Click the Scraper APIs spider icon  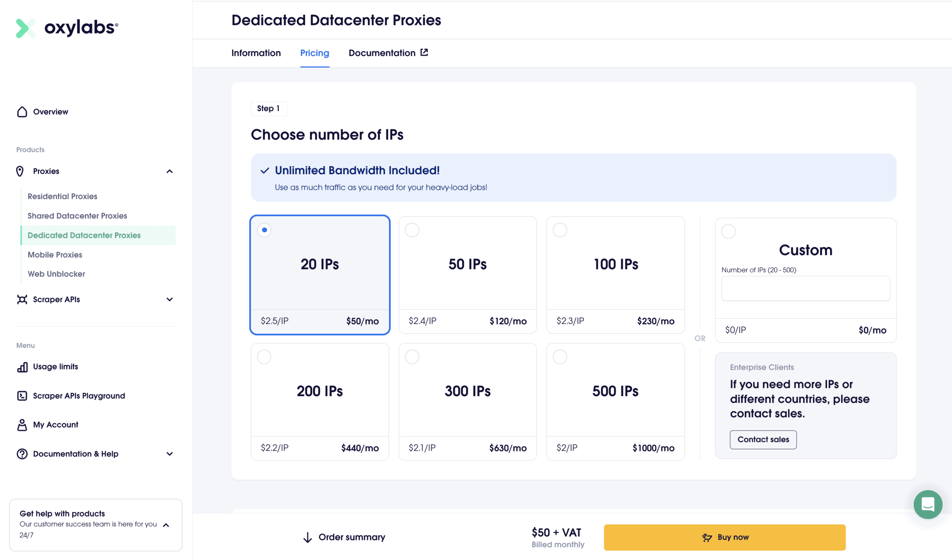[x=22, y=300]
